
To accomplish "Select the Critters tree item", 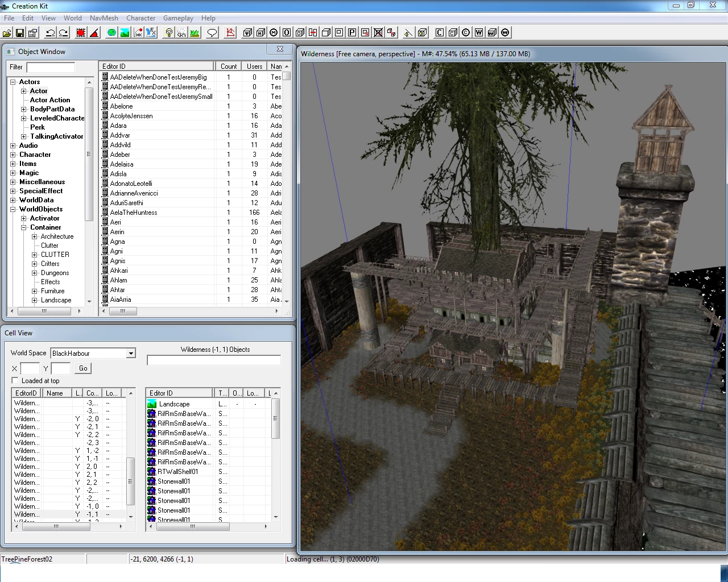I will (50, 264).
